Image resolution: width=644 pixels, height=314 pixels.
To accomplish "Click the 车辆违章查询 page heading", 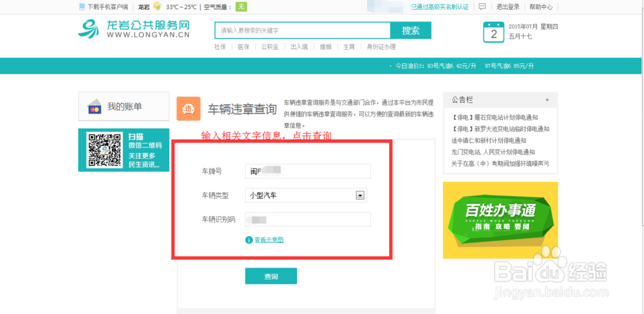I will point(242,109).
